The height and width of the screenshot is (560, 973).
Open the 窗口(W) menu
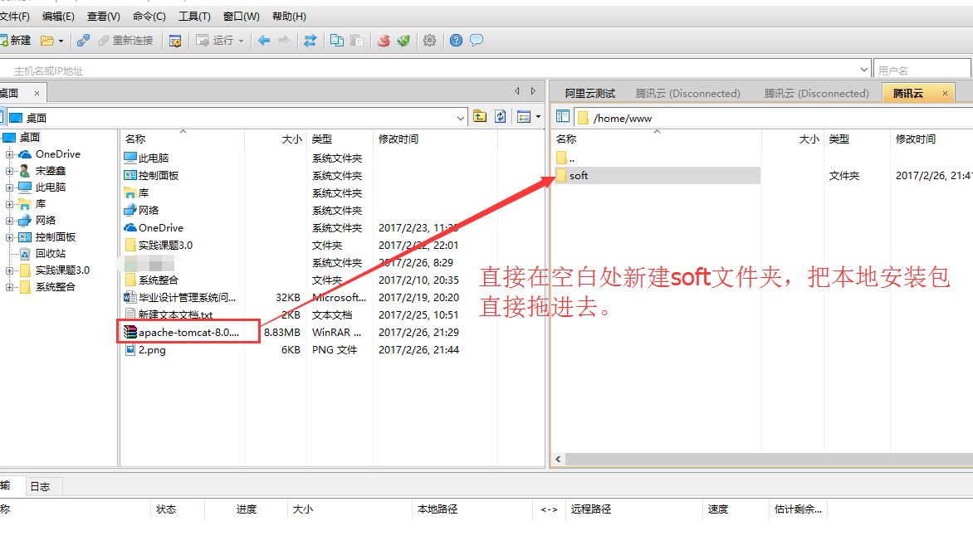pos(242,16)
